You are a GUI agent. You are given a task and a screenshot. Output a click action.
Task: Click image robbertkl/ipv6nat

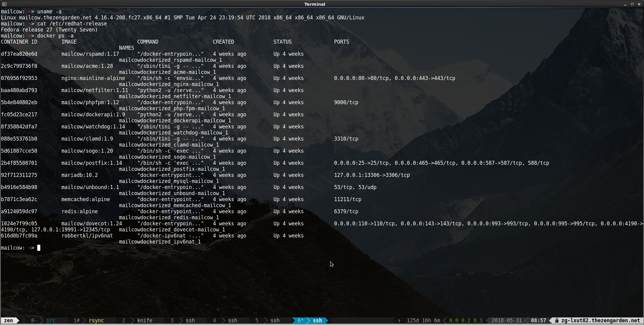click(x=87, y=236)
